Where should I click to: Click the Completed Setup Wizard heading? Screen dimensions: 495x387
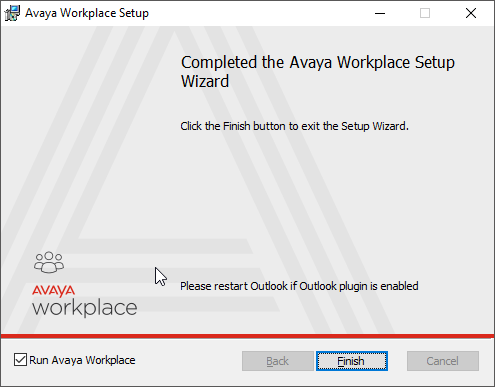(318, 72)
